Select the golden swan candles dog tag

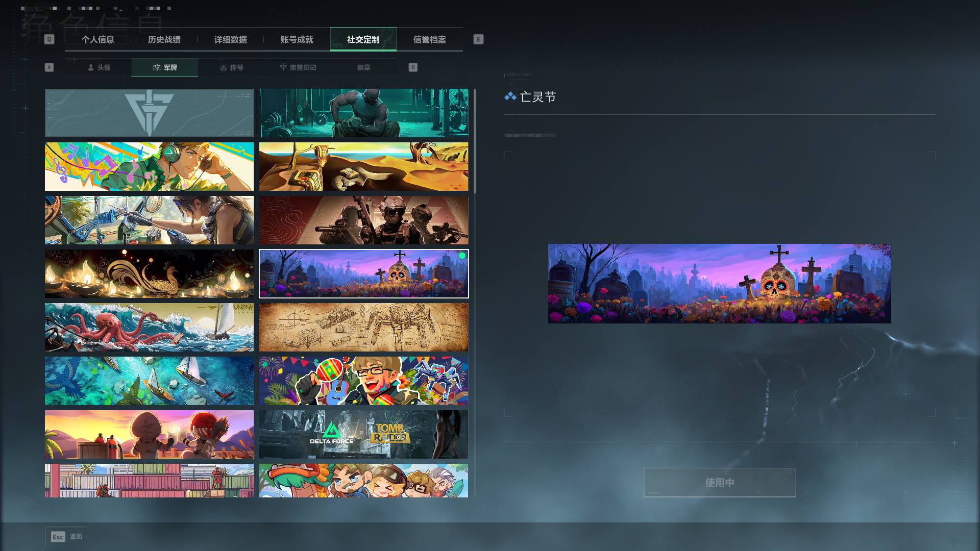coord(149,273)
